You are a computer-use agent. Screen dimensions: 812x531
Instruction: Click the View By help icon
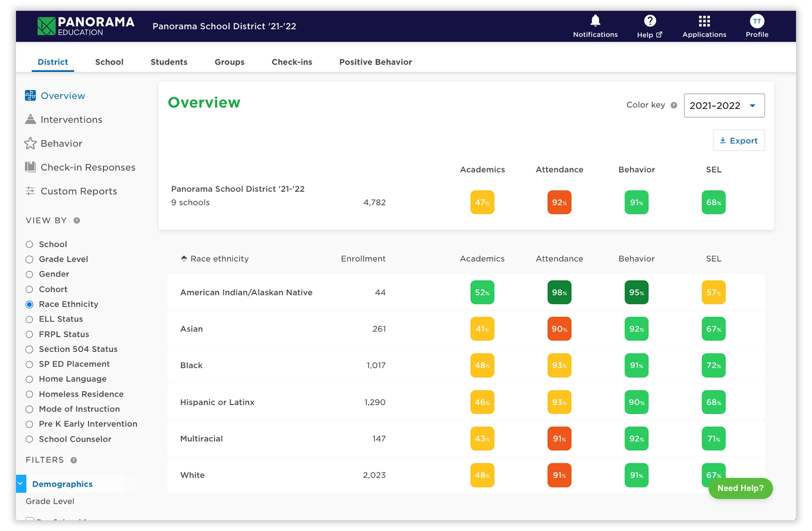(x=77, y=220)
